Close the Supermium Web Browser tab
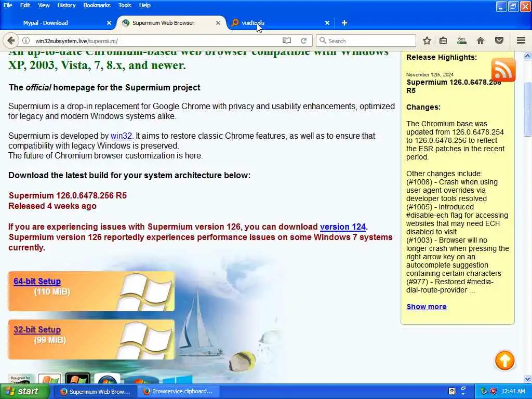 218,23
